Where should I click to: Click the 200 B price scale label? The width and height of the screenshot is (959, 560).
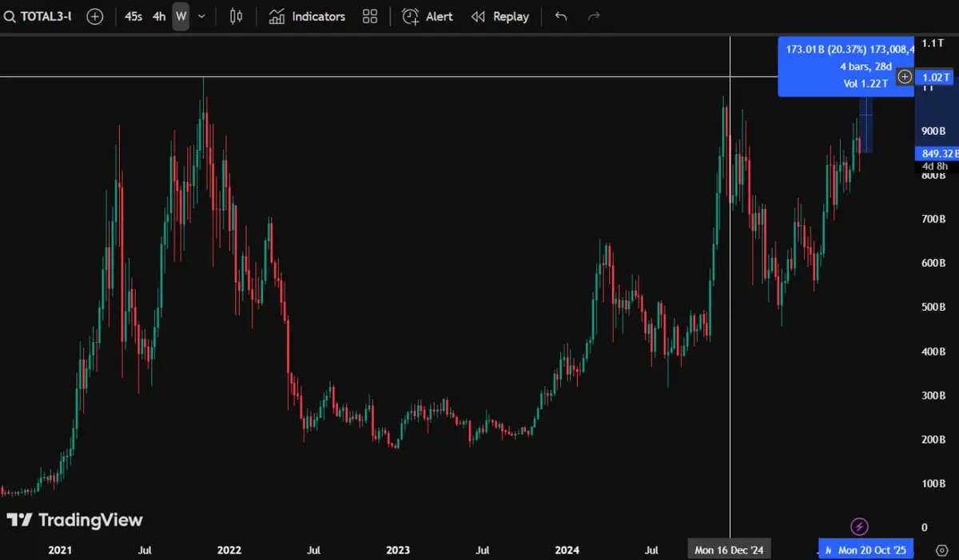(x=934, y=439)
